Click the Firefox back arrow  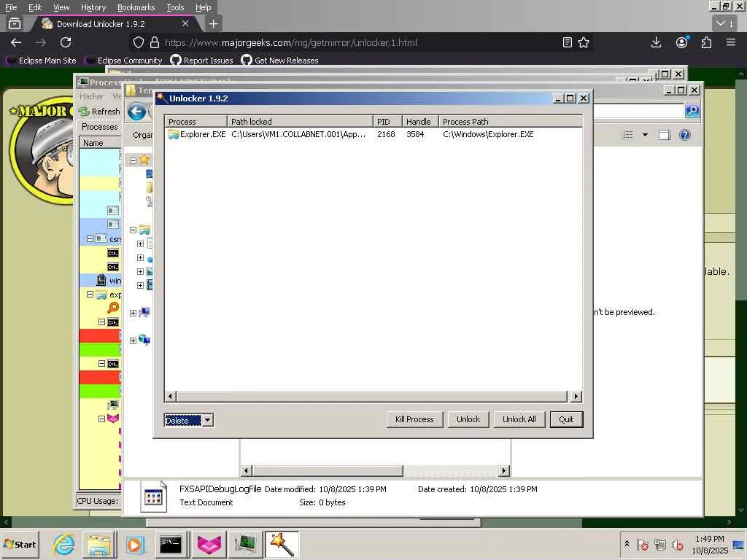(16, 42)
